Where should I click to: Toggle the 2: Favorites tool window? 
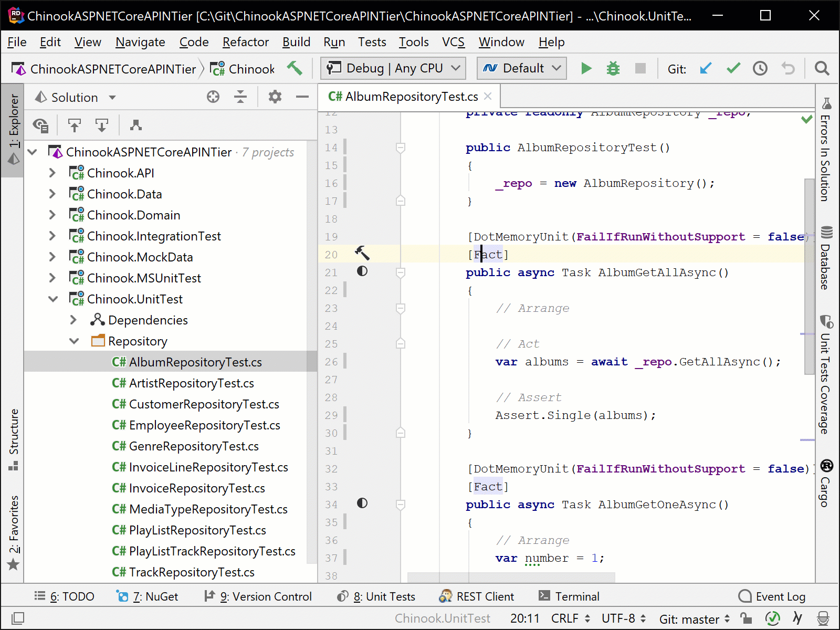13,533
